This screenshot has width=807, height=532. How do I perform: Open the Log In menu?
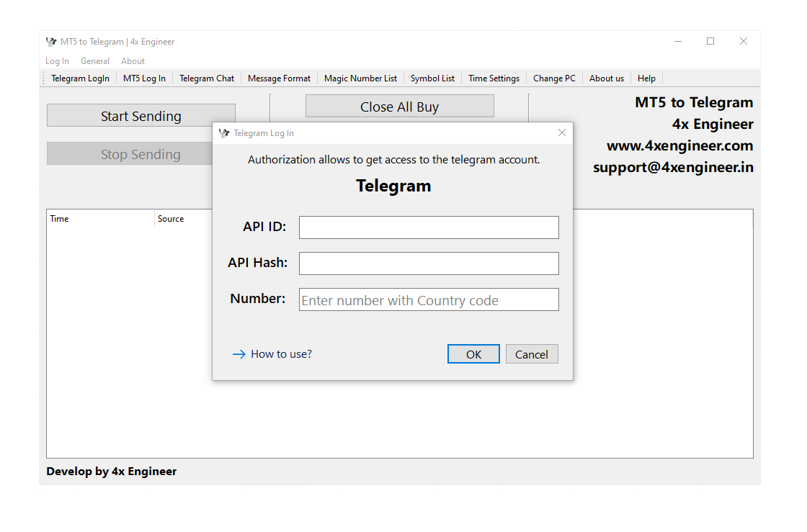point(57,61)
